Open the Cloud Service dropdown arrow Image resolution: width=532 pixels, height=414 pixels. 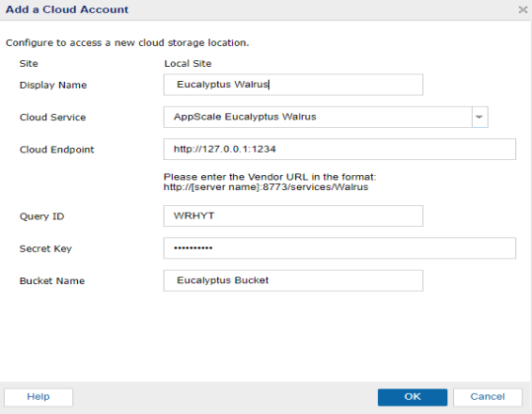(479, 118)
